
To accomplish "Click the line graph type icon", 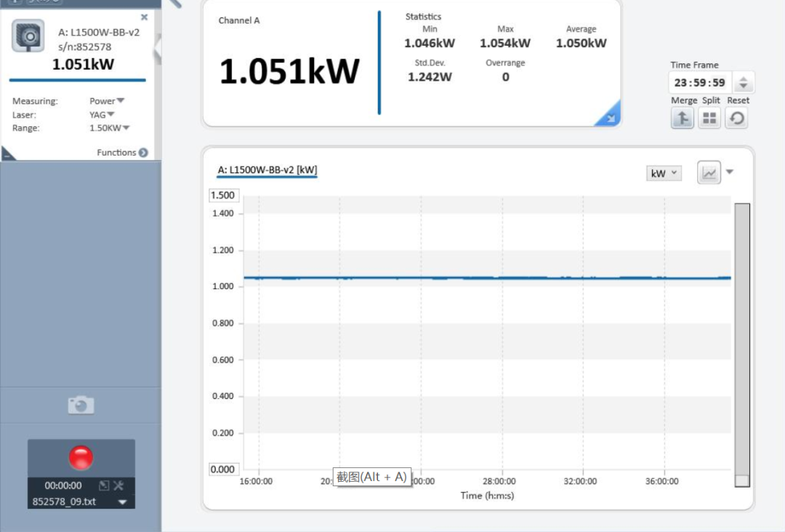I will pyautogui.click(x=709, y=173).
